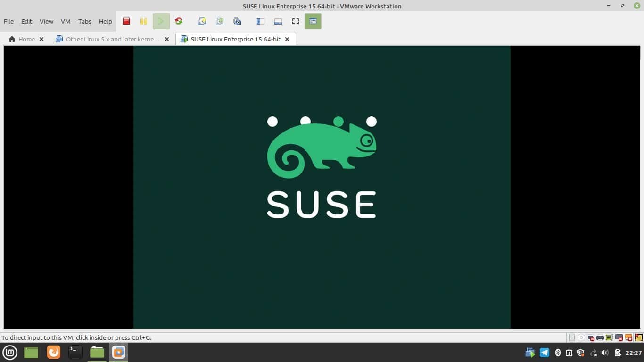Open the Snapshot Manager icon

[237, 21]
